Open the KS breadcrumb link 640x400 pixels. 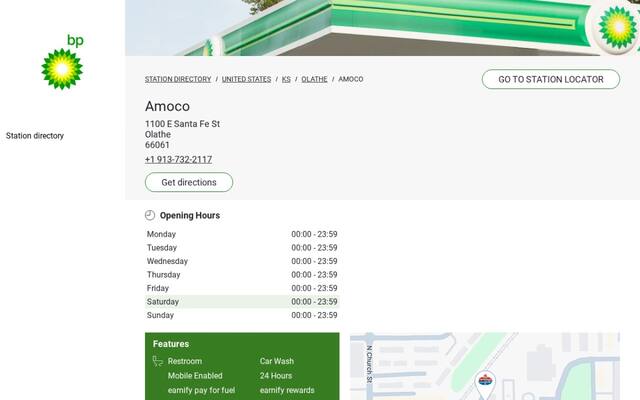286,79
